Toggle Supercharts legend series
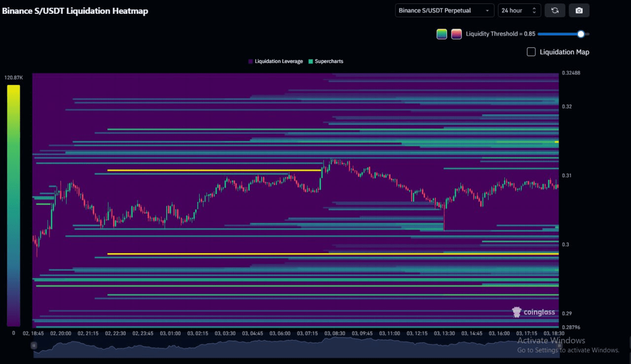Image resolution: width=631 pixels, height=364 pixels. coord(326,62)
